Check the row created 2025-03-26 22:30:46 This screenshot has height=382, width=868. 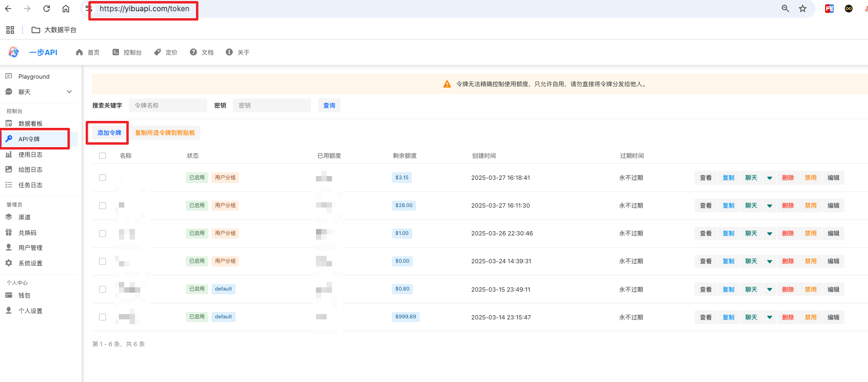[102, 233]
